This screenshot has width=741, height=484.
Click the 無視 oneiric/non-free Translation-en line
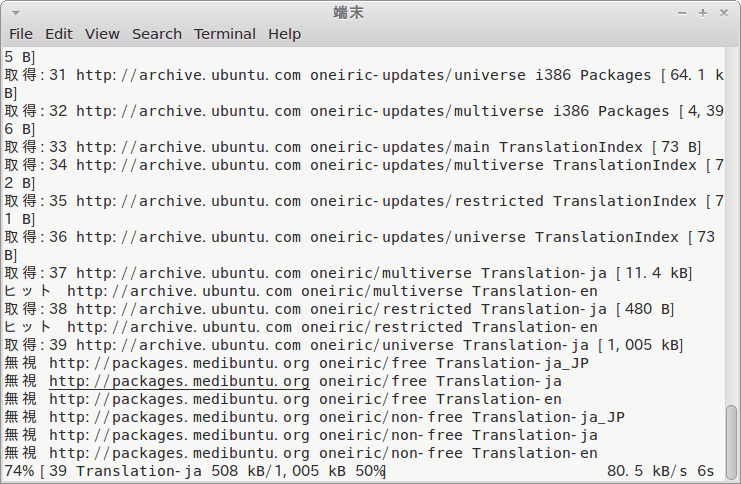[301, 453]
